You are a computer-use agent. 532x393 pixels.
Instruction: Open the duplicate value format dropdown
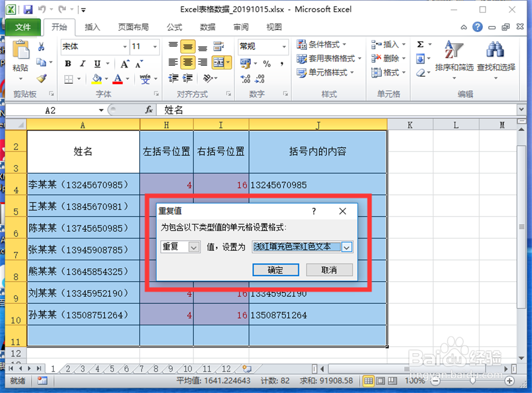(347, 247)
